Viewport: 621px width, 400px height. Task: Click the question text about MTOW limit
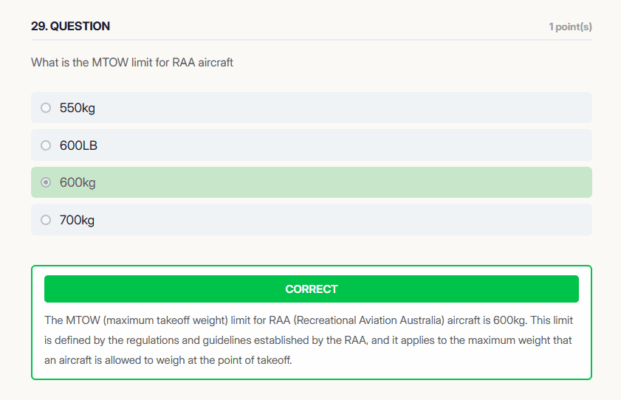click(138, 64)
